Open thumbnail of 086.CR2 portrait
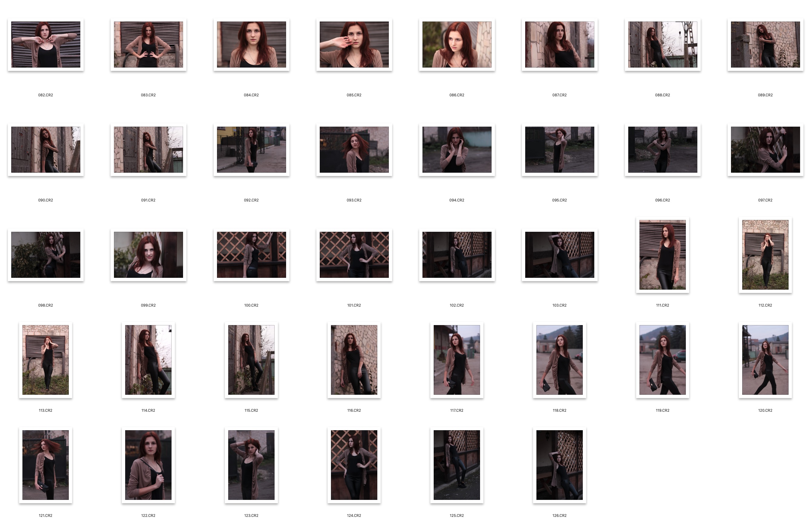Viewport: 811px width, 532px height. click(457, 45)
